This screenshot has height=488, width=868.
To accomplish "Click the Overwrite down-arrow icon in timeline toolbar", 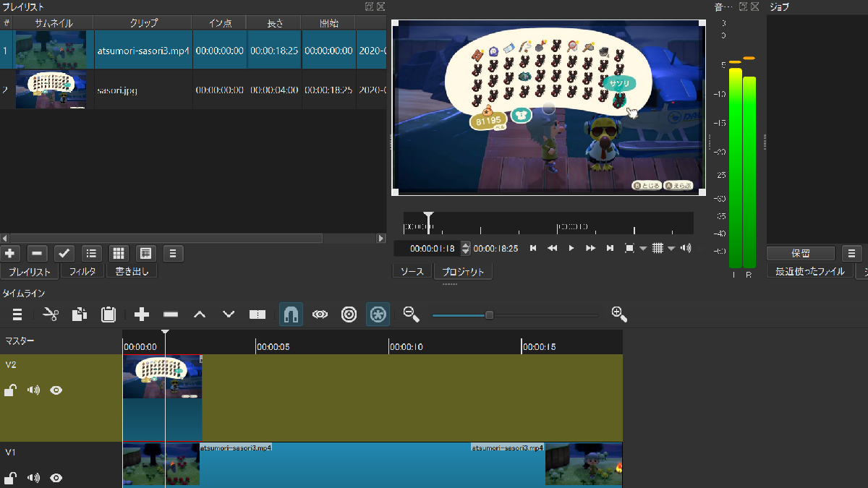I will [229, 314].
